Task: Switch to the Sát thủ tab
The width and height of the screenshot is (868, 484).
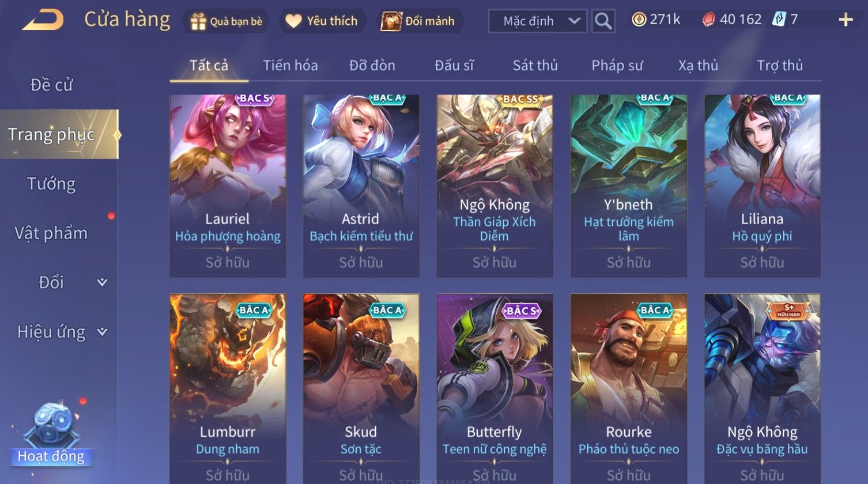Action: tap(535, 65)
